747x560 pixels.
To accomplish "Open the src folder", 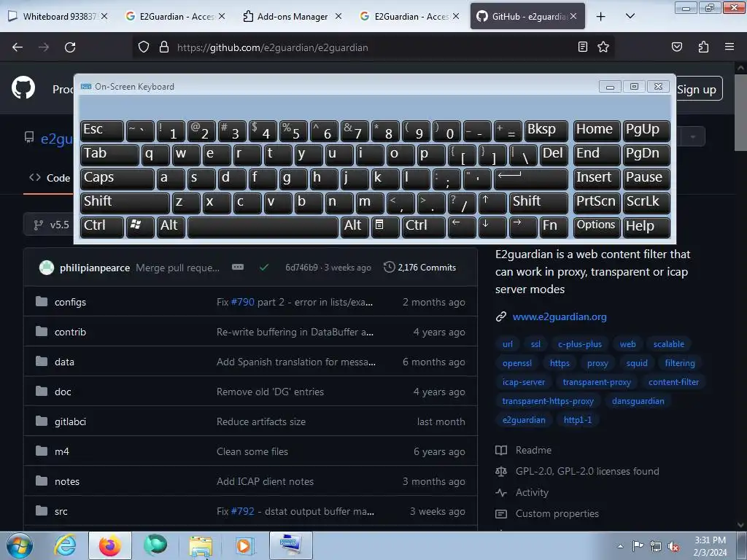I will 61,511.
